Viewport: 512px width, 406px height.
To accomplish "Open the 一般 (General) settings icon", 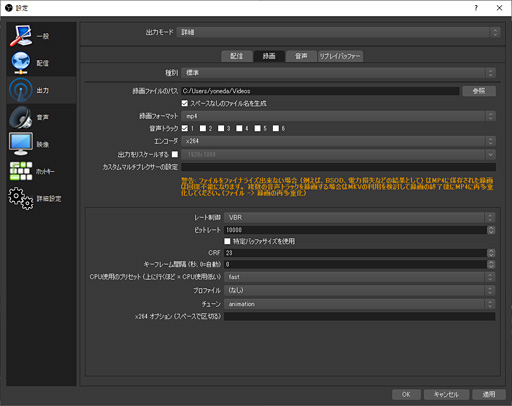I will point(21,36).
